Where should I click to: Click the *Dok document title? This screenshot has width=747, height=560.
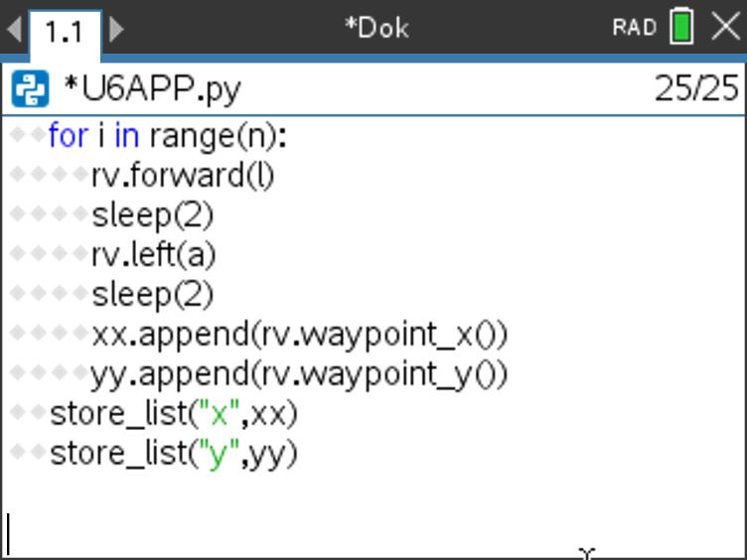click(375, 28)
